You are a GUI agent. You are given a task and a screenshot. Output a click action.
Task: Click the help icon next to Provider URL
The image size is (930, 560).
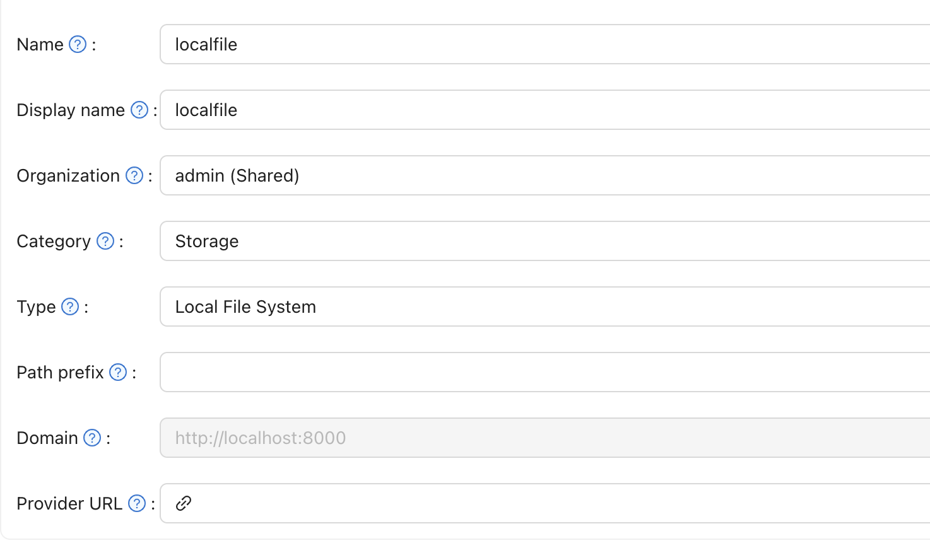tap(137, 503)
